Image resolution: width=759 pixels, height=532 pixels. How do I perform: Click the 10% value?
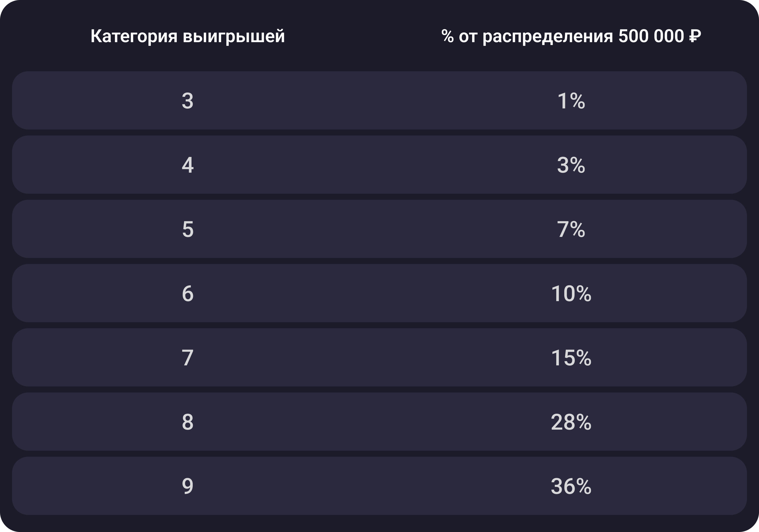[x=571, y=293]
